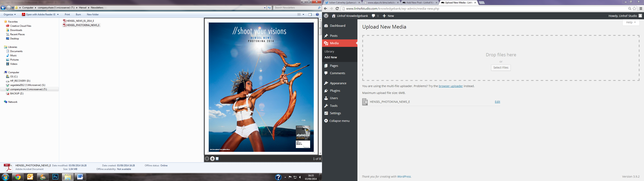Click uploaded document icon for HENSEL_PHOTOKINA_NEWS_E
This screenshot has height=181, width=644.
point(365,102)
